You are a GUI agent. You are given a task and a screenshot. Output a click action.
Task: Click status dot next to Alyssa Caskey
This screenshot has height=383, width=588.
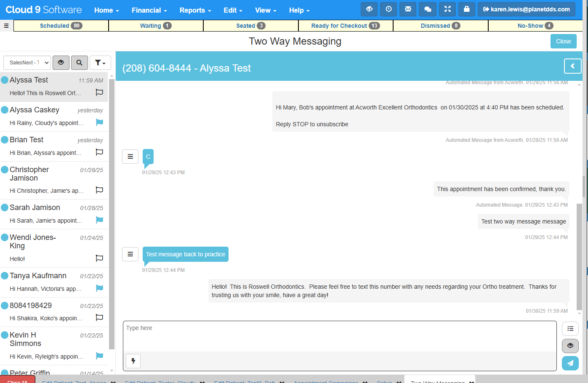pos(5,110)
